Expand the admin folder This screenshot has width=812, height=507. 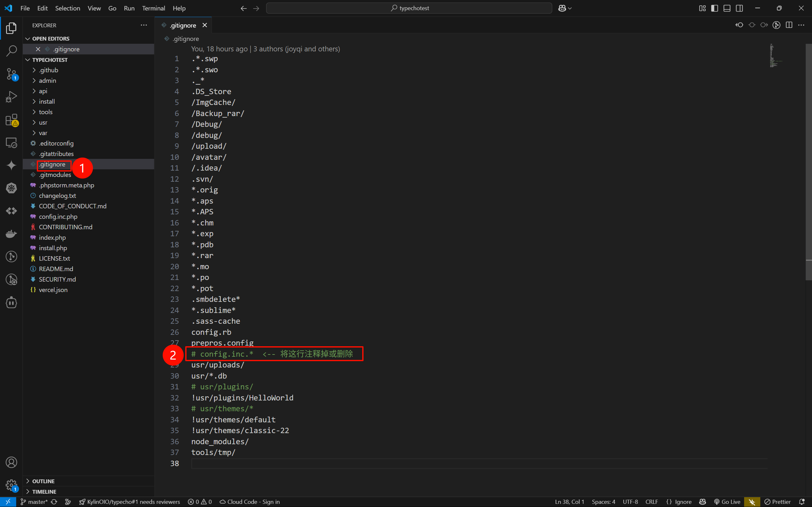tap(47, 81)
